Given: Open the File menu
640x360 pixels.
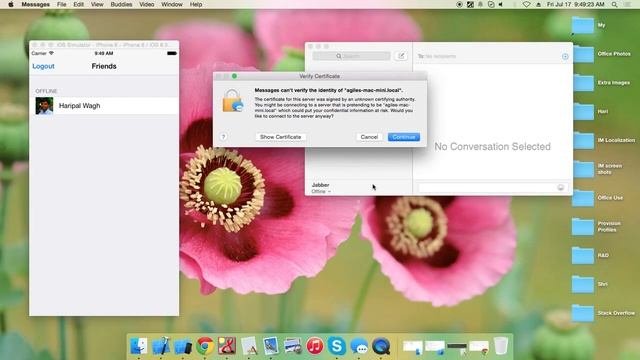Looking at the screenshot, I should pyautogui.click(x=62, y=4).
